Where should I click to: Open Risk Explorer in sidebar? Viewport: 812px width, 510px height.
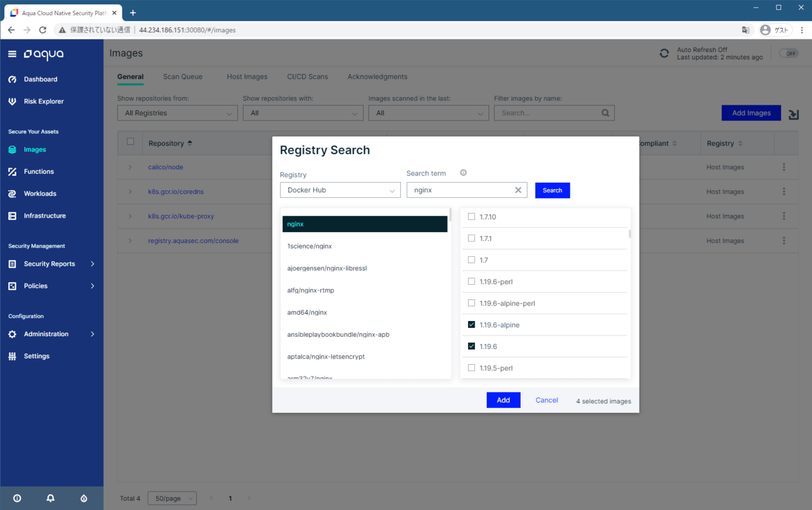click(x=44, y=101)
